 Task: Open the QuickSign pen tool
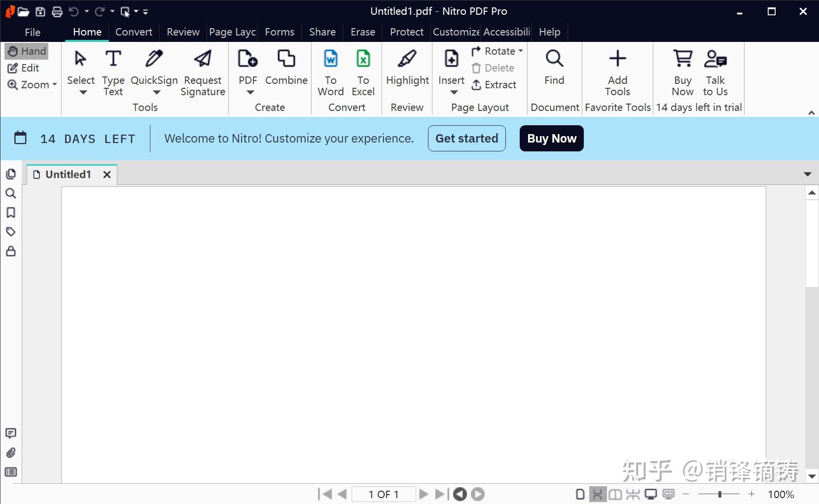click(x=154, y=59)
